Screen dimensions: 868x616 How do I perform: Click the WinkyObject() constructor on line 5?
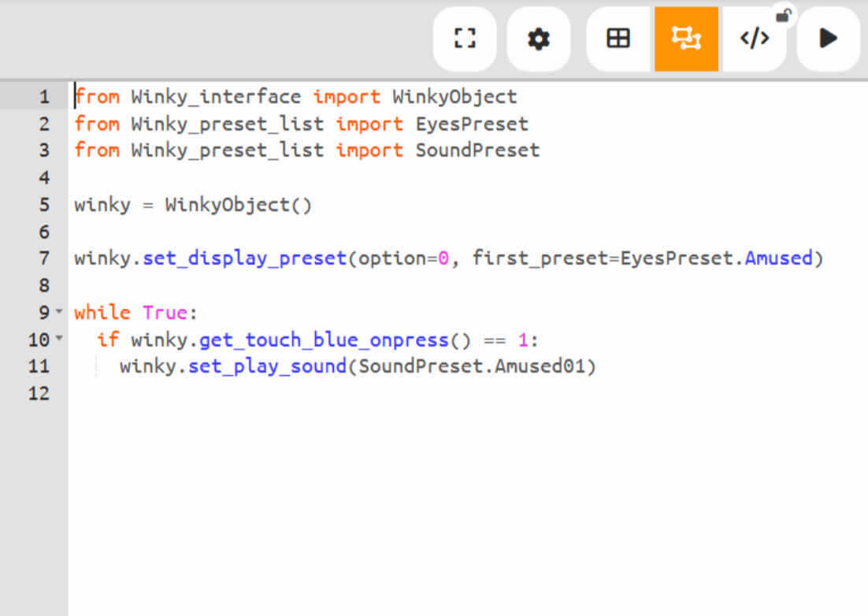point(238,205)
